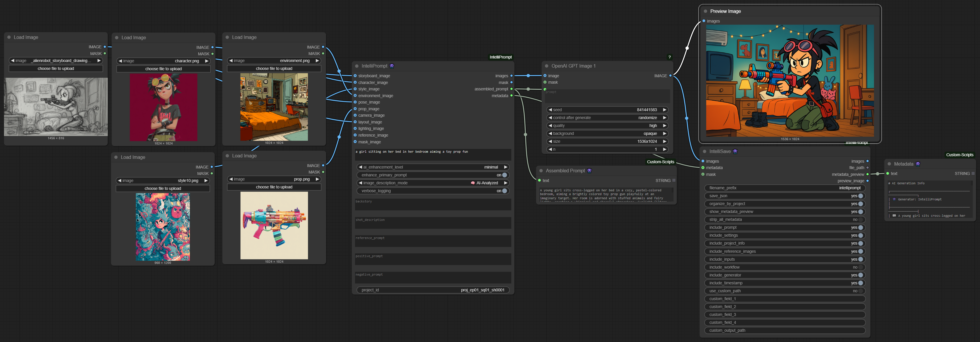Open the style10.png image selector
980x342 pixels.
point(163,181)
